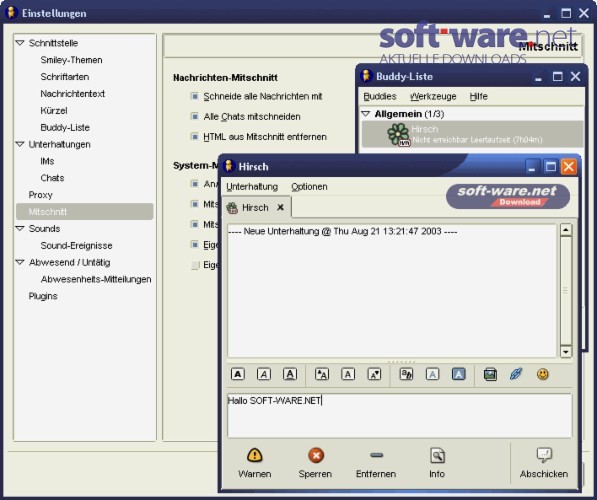Click into the message input with 'Hallo SOFT-WARE.NET'
597x500 pixels.
click(399, 415)
